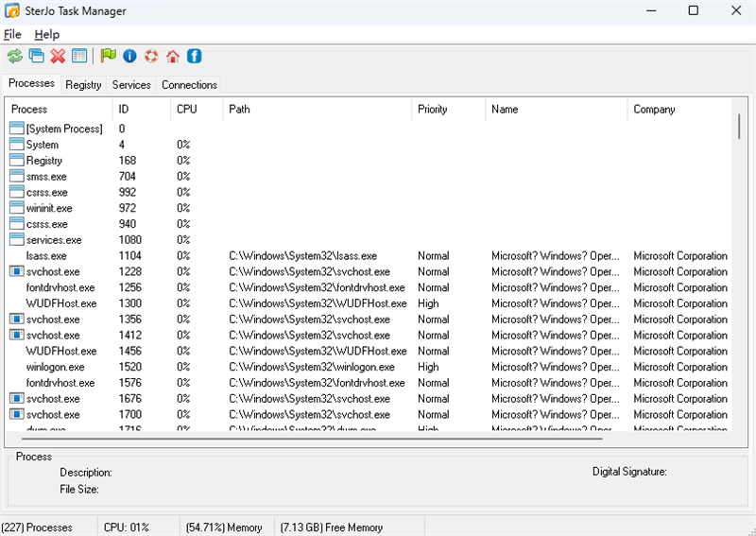This screenshot has width=756, height=536.
Task: Switch to the Connections tab
Action: (x=189, y=85)
